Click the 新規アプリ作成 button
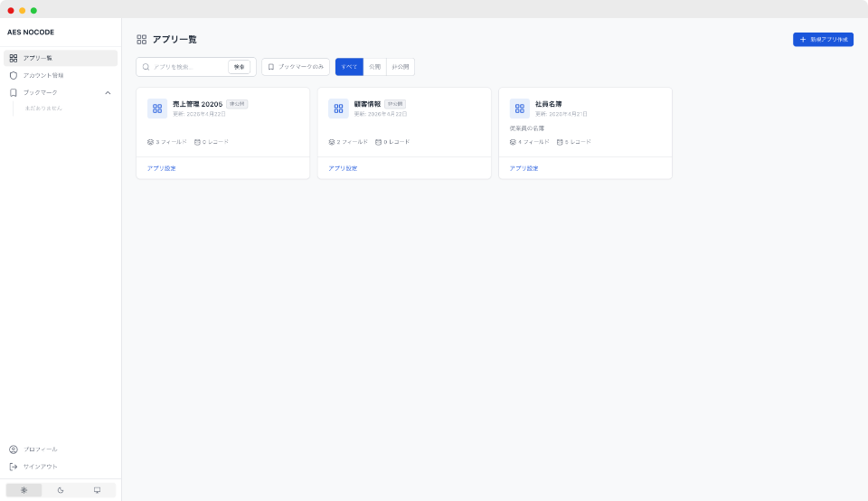Screen dimensions: 868x501 (x=823, y=39)
